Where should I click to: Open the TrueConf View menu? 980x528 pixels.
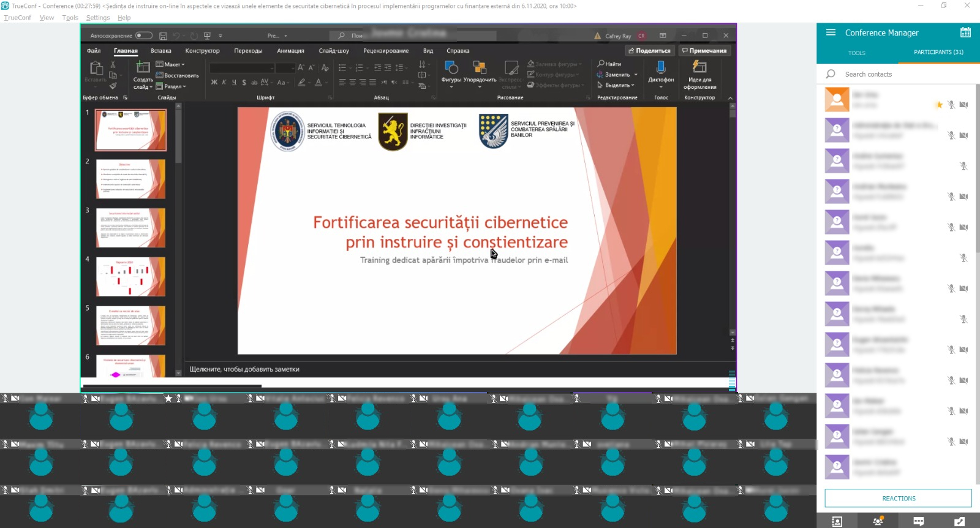[47, 18]
